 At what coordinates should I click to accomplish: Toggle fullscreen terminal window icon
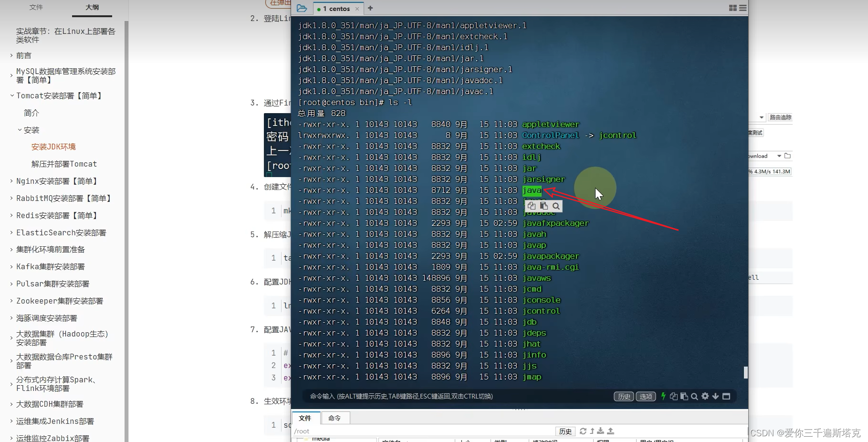pyautogui.click(x=726, y=396)
